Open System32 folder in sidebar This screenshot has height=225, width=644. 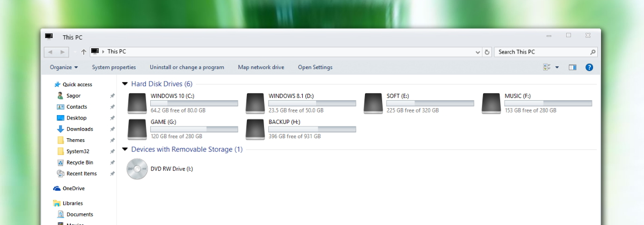(78, 152)
